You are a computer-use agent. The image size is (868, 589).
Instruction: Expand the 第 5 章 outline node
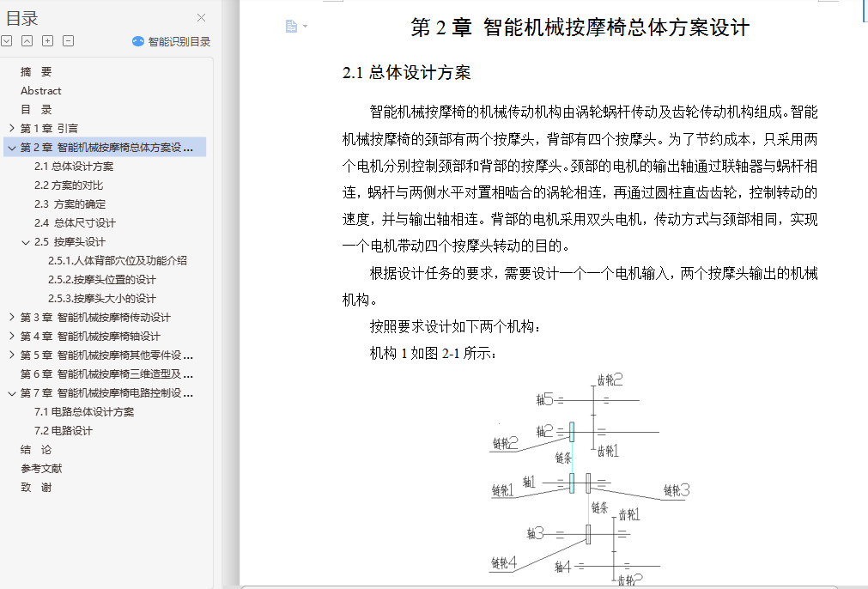point(12,355)
